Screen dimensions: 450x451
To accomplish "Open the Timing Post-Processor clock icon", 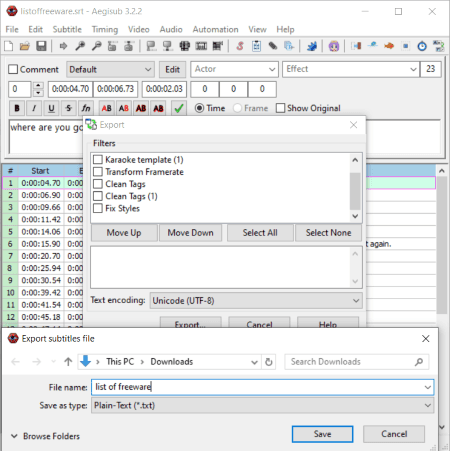I will [x=422, y=46].
